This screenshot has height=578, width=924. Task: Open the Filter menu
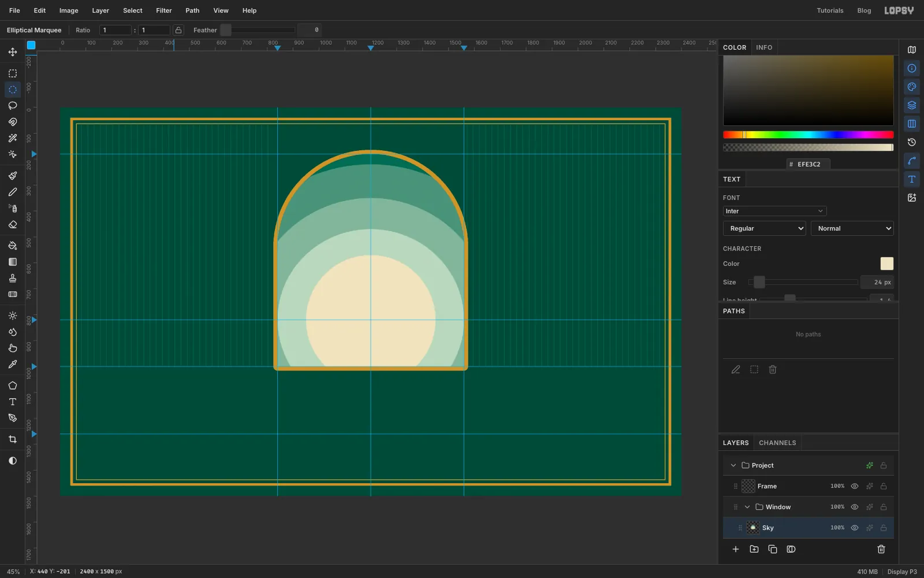[x=164, y=10]
